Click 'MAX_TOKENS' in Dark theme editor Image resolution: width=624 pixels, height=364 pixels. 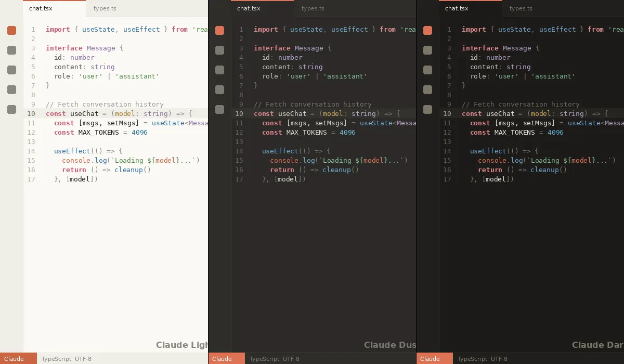(515, 133)
